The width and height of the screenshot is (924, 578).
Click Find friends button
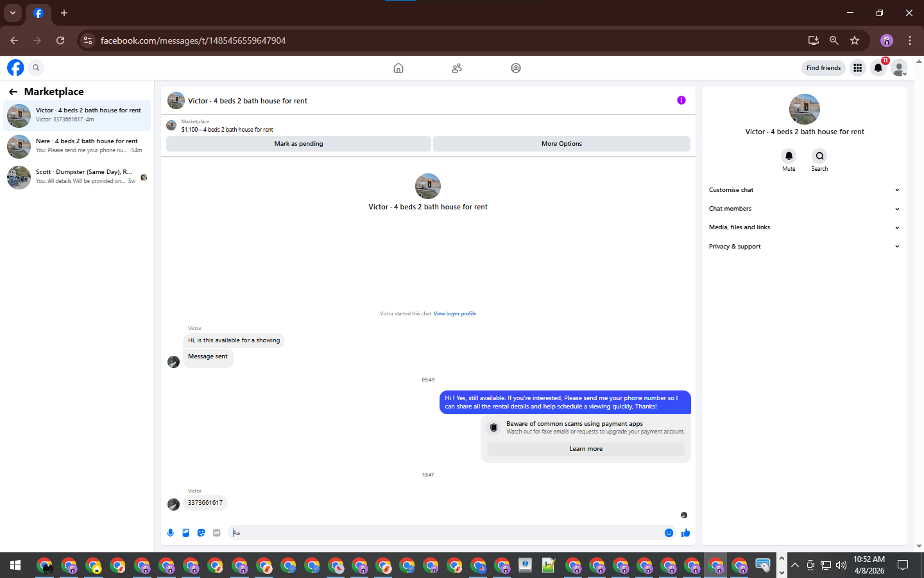pyautogui.click(x=823, y=67)
